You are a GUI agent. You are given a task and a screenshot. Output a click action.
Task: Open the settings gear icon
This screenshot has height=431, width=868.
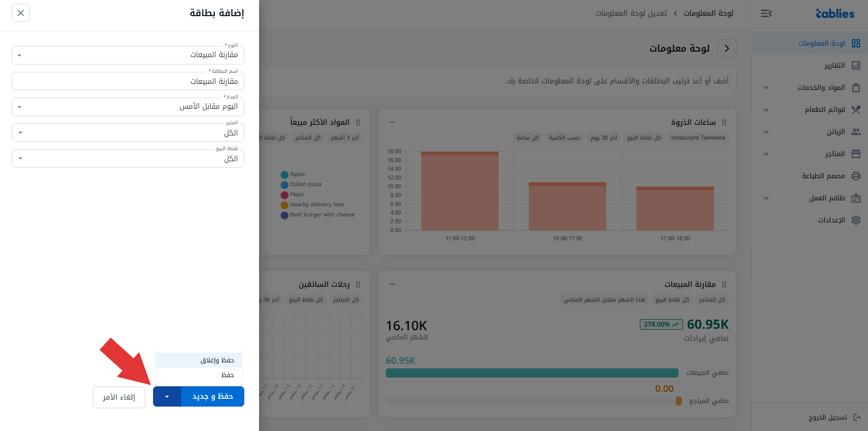pyautogui.click(x=856, y=220)
